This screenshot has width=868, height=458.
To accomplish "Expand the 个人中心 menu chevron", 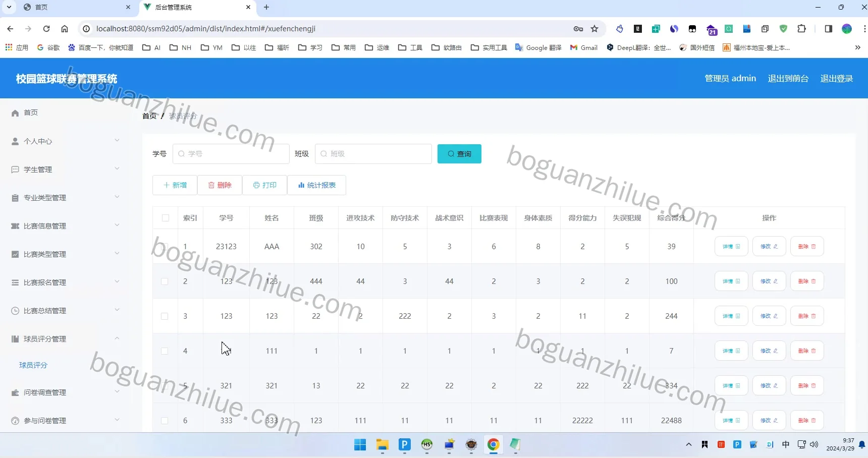I will tap(117, 140).
